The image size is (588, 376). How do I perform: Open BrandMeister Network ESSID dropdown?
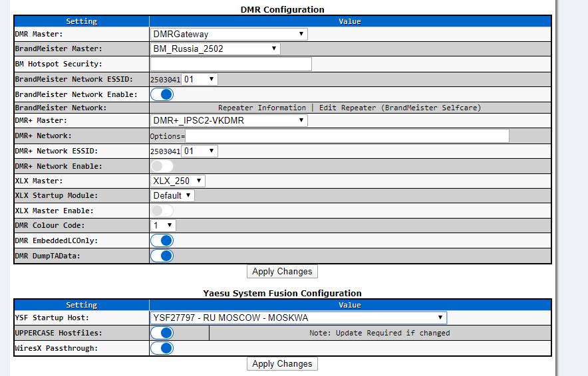(200, 80)
